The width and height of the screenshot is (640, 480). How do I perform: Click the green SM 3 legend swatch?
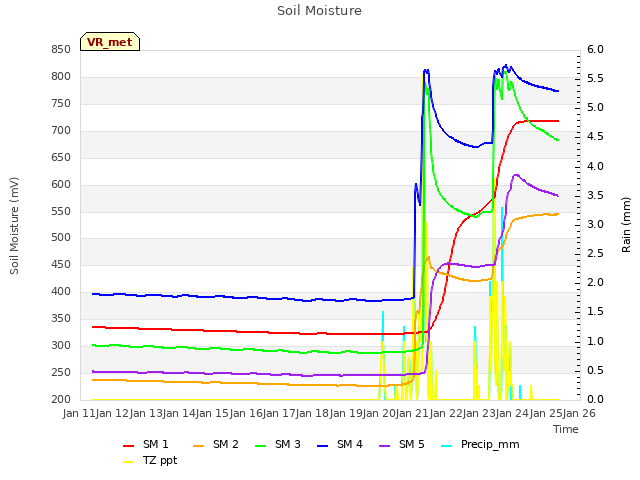[x=261, y=446]
